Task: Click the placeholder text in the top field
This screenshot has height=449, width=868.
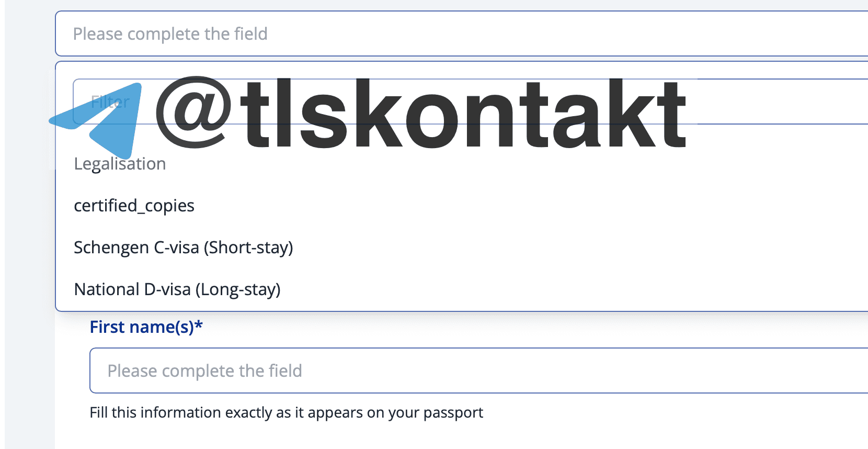Action: (x=170, y=34)
